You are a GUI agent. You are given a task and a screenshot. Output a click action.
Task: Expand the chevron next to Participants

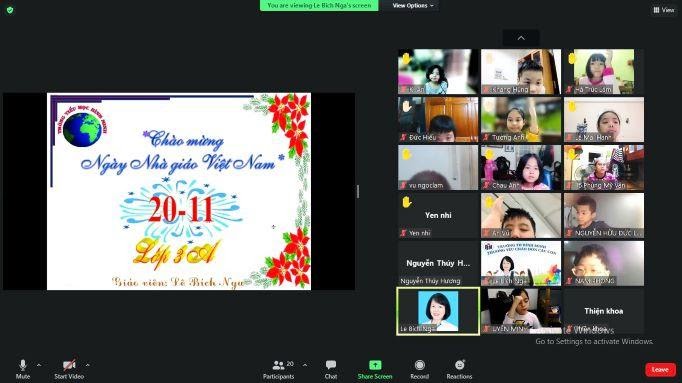(x=304, y=365)
